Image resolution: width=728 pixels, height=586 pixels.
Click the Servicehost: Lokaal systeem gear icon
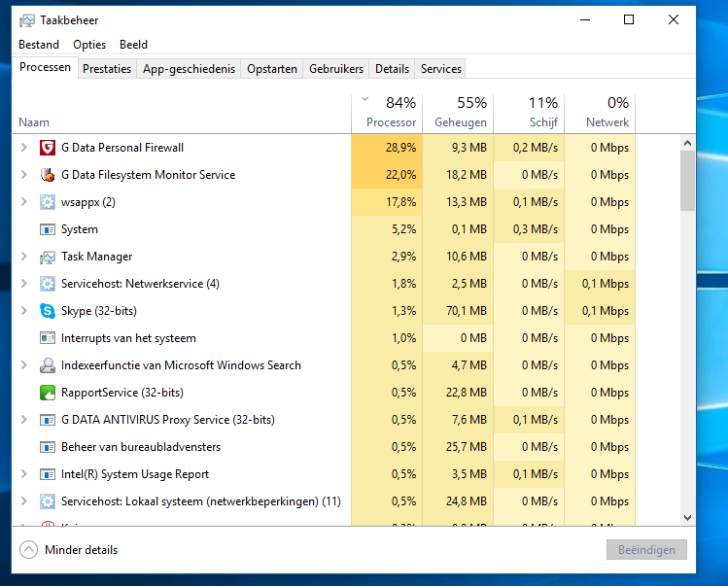[x=48, y=501]
